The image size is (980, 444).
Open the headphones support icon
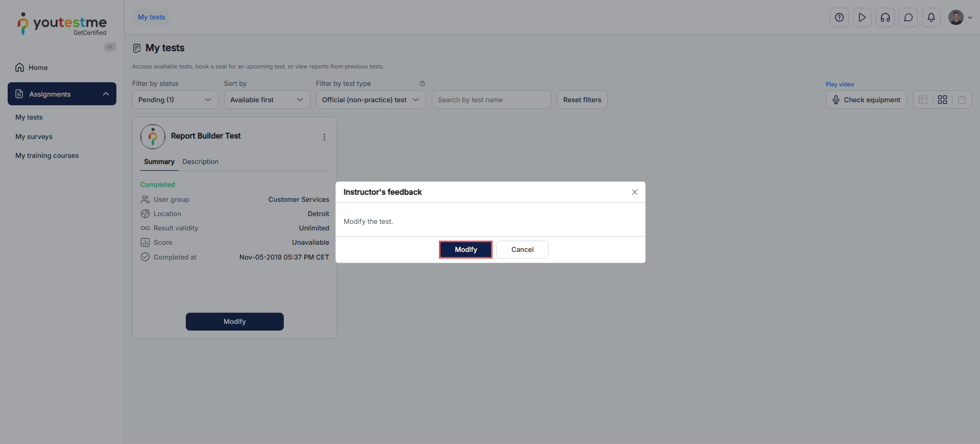click(885, 17)
